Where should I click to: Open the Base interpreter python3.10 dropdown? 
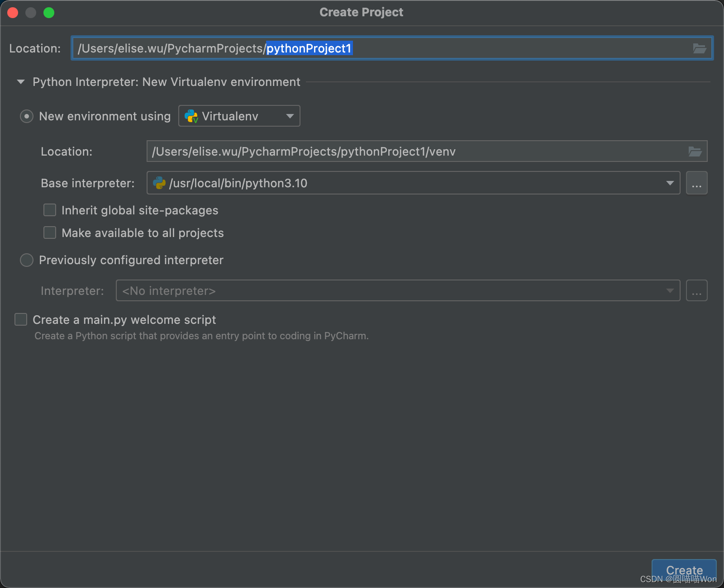point(413,183)
